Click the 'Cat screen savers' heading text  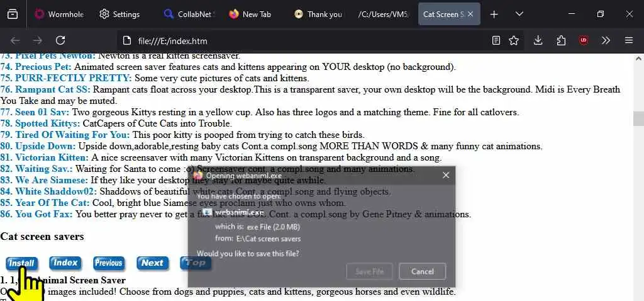[x=42, y=236]
